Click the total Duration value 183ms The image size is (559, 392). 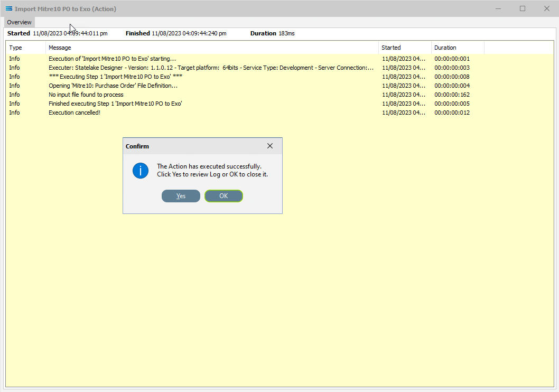click(286, 33)
